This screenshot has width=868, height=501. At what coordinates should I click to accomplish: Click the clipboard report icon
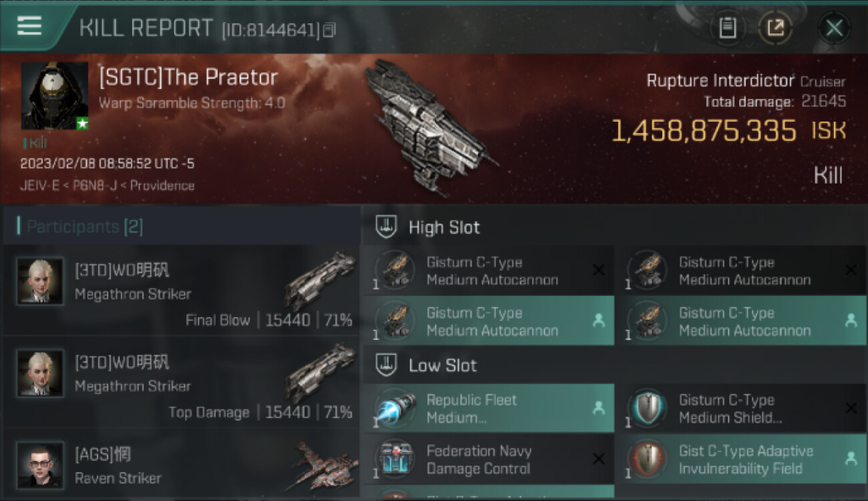pos(727,28)
